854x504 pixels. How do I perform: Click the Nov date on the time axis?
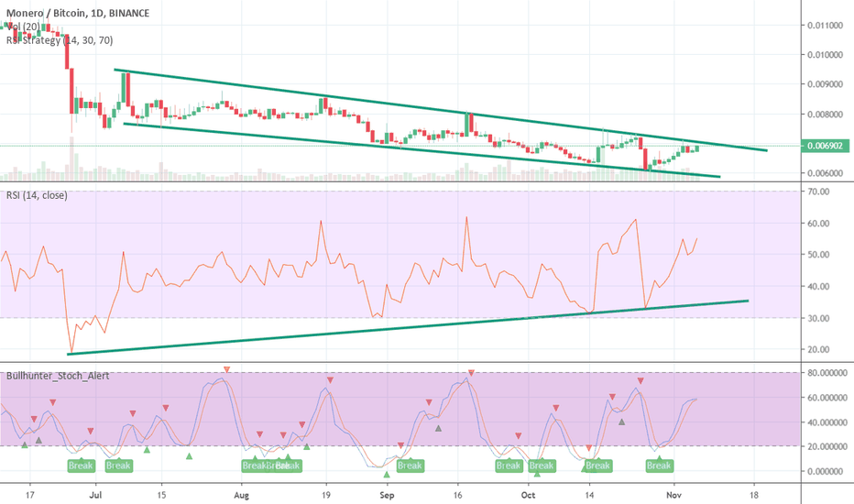point(674,495)
